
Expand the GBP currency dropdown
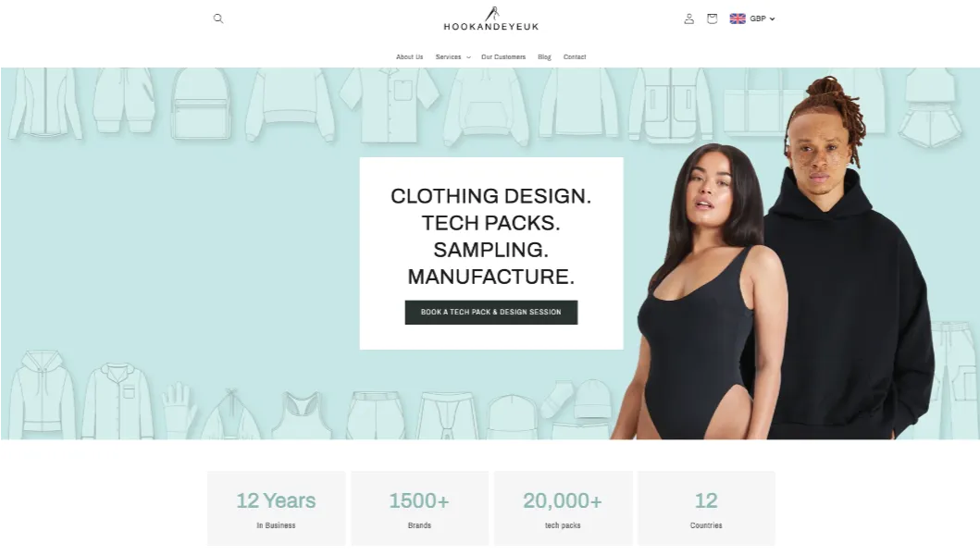(x=763, y=18)
